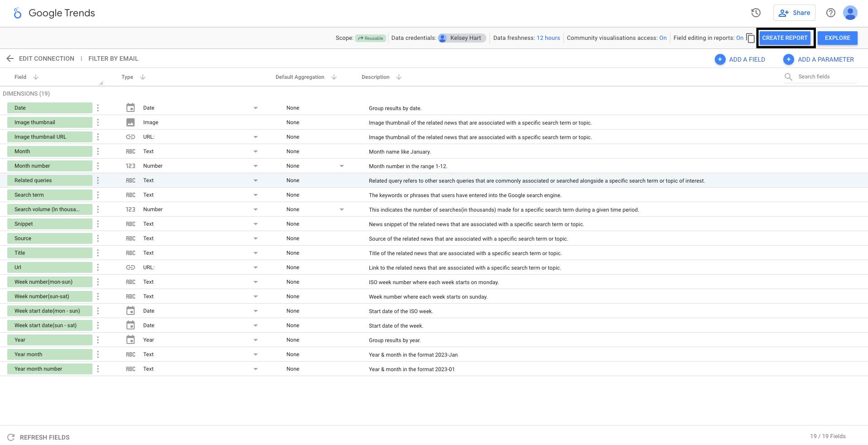Sort by Field column arrow
868x445 pixels.
36,77
